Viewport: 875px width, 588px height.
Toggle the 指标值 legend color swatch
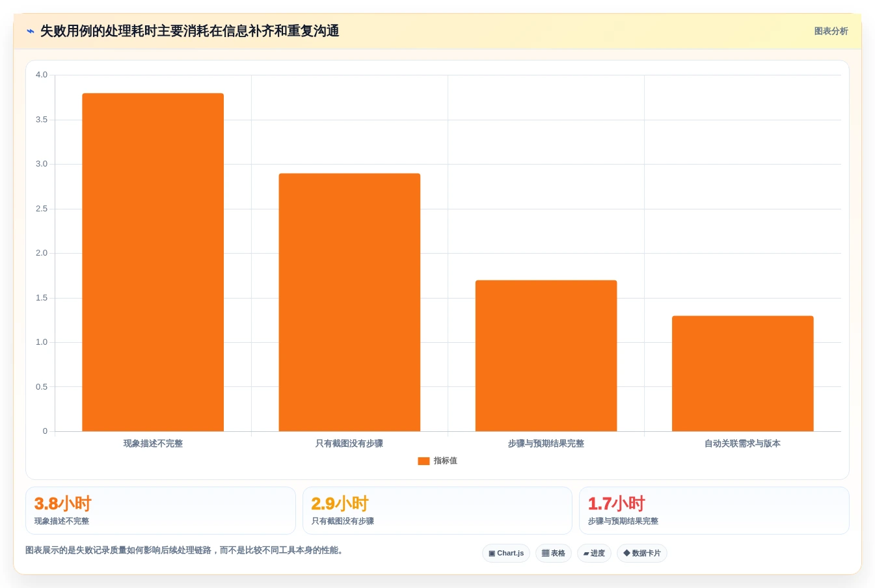[x=424, y=461]
